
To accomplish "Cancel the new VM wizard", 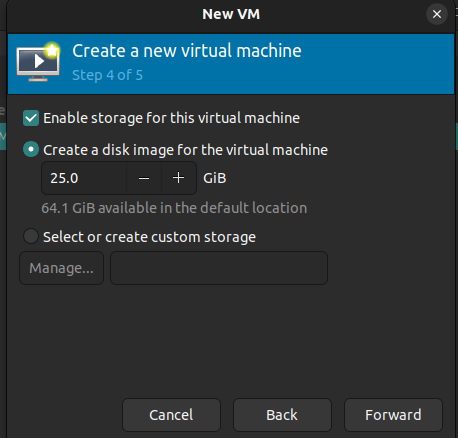I will [x=171, y=415].
